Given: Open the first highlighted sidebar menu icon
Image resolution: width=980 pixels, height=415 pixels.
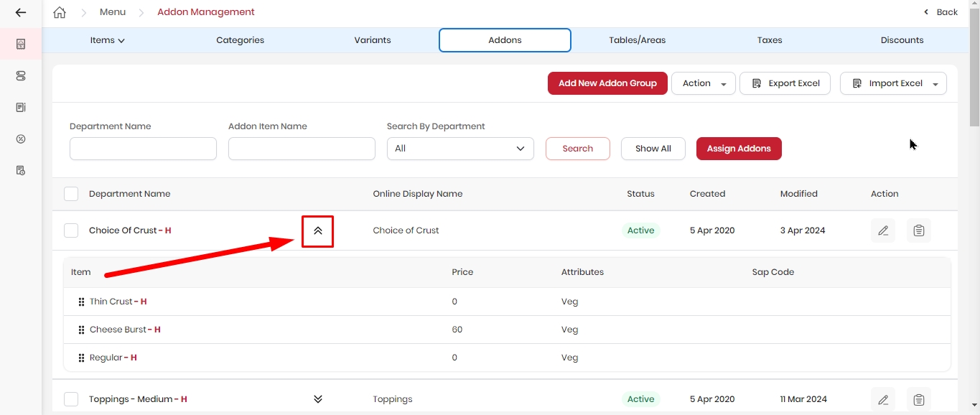Looking at the screenshot, I should [21, 45].
